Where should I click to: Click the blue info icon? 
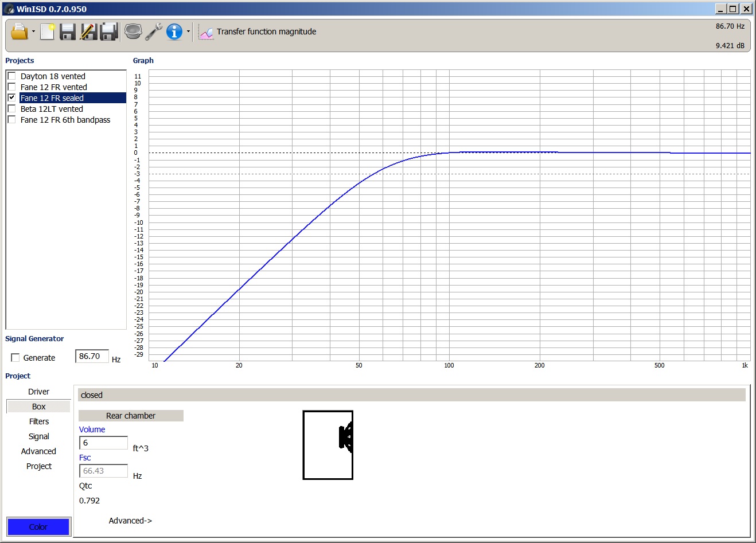[174, 32]
